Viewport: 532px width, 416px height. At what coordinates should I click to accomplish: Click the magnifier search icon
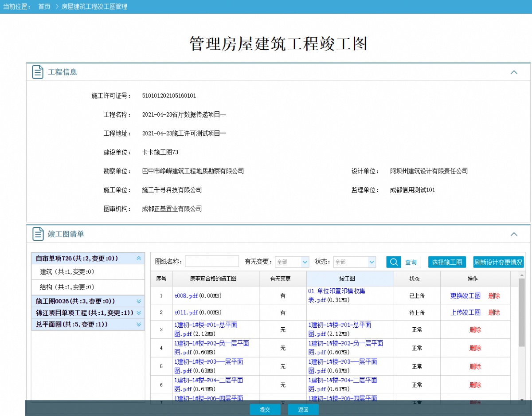393,262
